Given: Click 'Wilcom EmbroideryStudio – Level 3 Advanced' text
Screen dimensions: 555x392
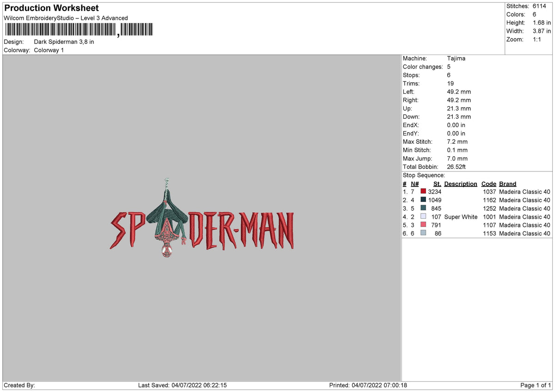Looking at the screenshot, I should [66, 18].
